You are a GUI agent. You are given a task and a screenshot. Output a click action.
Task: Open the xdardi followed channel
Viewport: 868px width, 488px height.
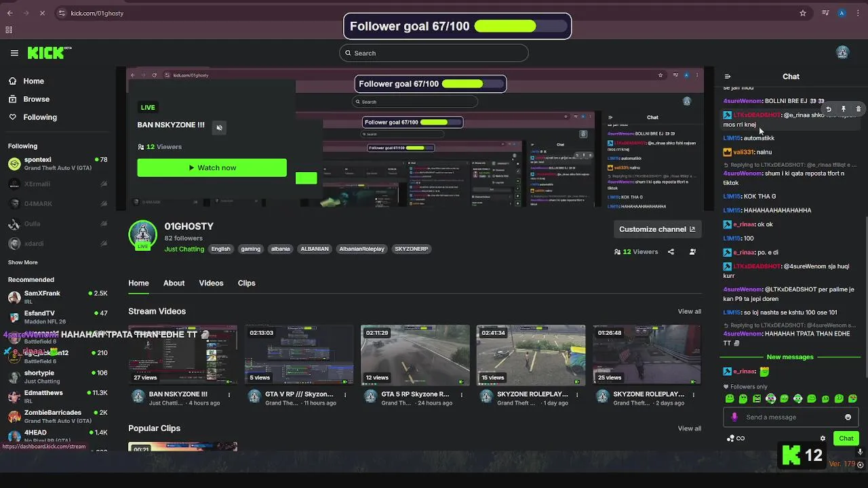click(58, 244)
